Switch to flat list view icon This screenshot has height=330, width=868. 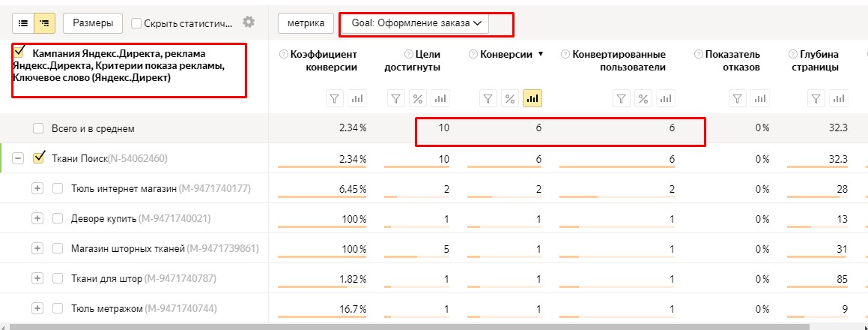(23, 23)
